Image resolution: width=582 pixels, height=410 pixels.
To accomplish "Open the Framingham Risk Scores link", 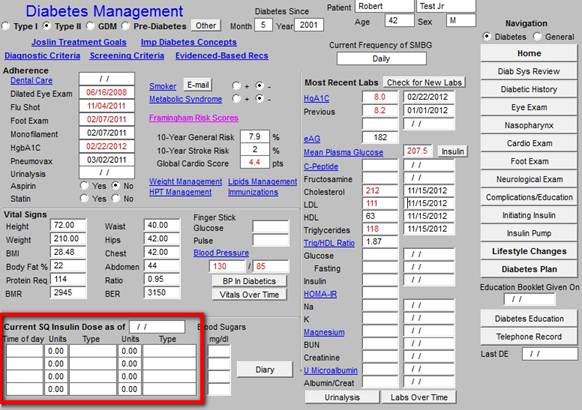I will (194, 118).
